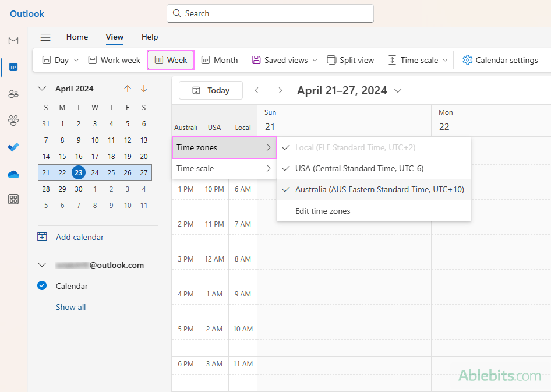Open the Calendar app in sidebar

coord(13,67)
